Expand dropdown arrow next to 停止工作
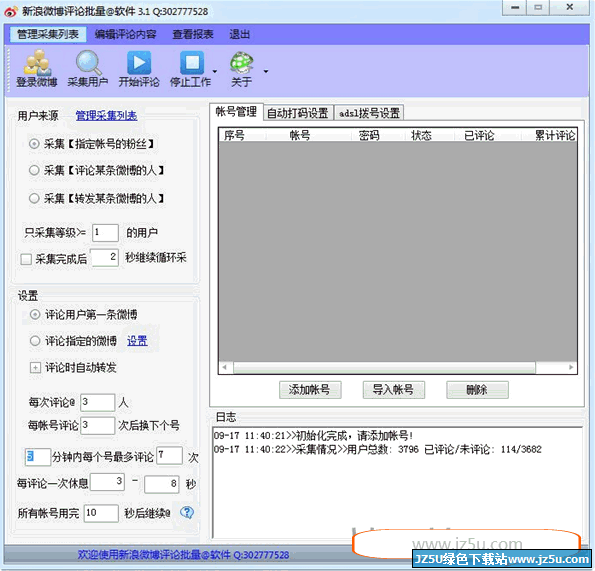Screen dimensions: 595x571 click(x=215, y=71)
